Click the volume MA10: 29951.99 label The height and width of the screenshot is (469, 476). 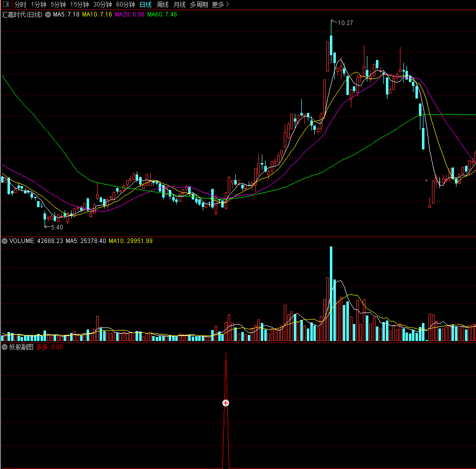pyautogui.click(x=131, y=241)
